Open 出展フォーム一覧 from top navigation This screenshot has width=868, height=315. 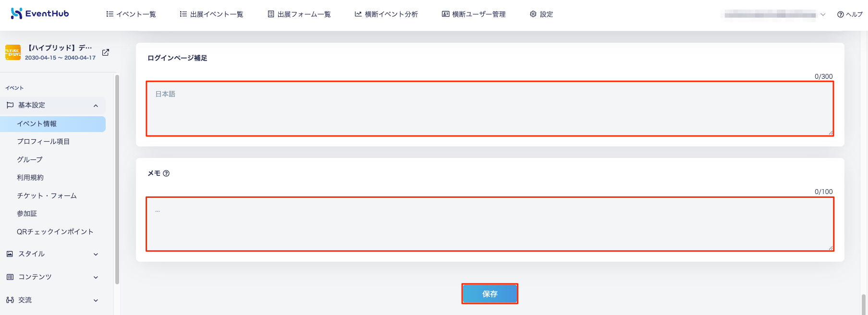tap(299, 14)
